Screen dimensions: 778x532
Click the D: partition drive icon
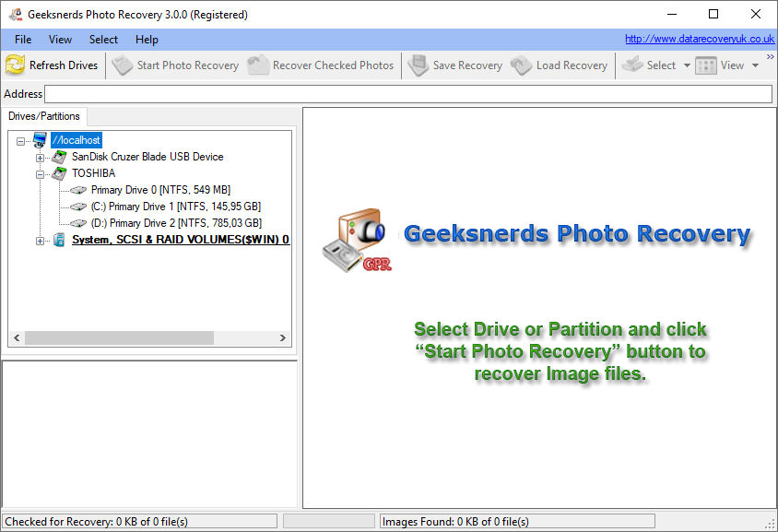coord(78,223)
